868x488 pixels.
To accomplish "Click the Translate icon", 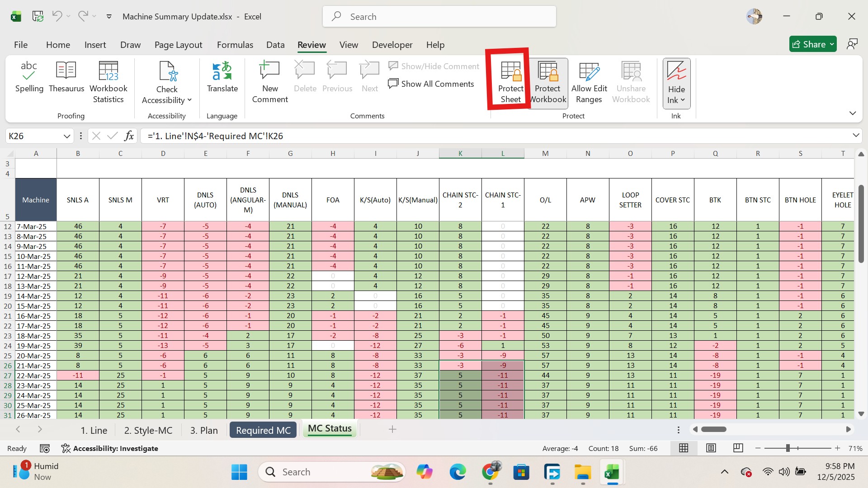I will coord(222,77).
